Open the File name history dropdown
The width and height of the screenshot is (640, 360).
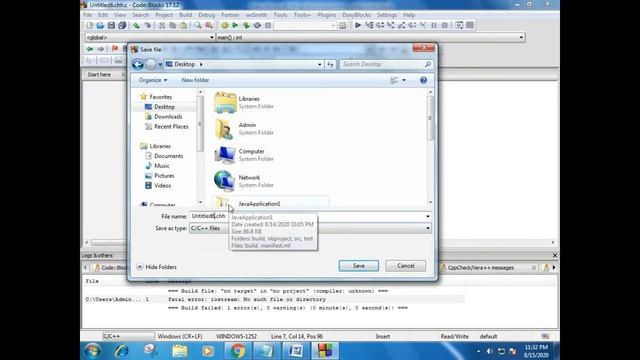tap(427, 216)
